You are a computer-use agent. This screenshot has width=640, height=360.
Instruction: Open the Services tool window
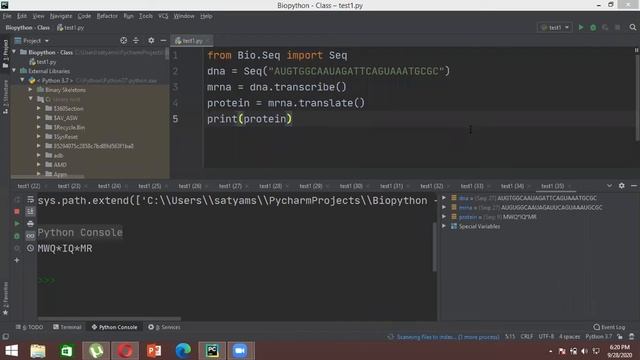(164, 327)
